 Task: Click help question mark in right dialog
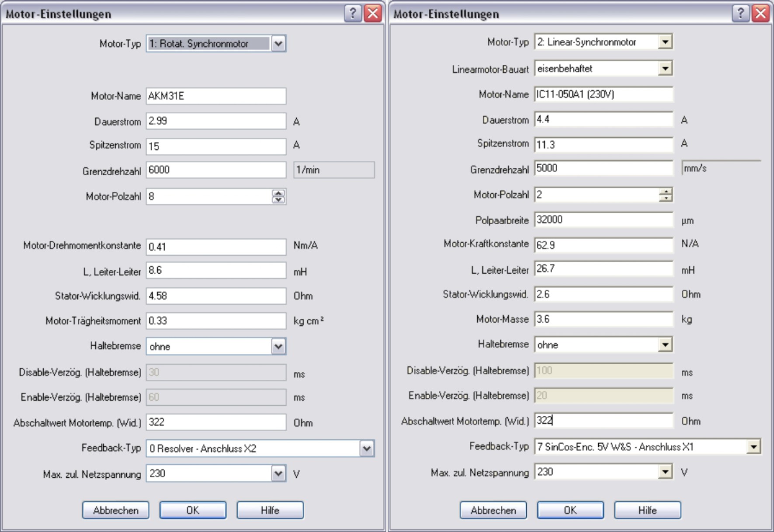tap(740, 14)
